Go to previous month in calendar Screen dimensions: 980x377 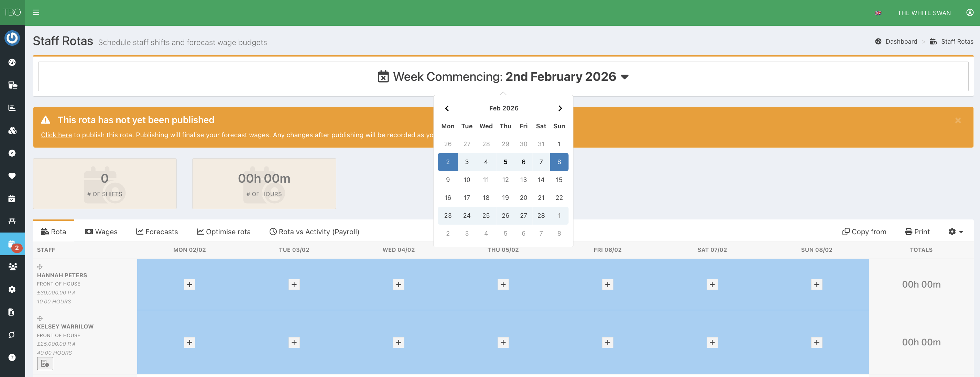447,108
